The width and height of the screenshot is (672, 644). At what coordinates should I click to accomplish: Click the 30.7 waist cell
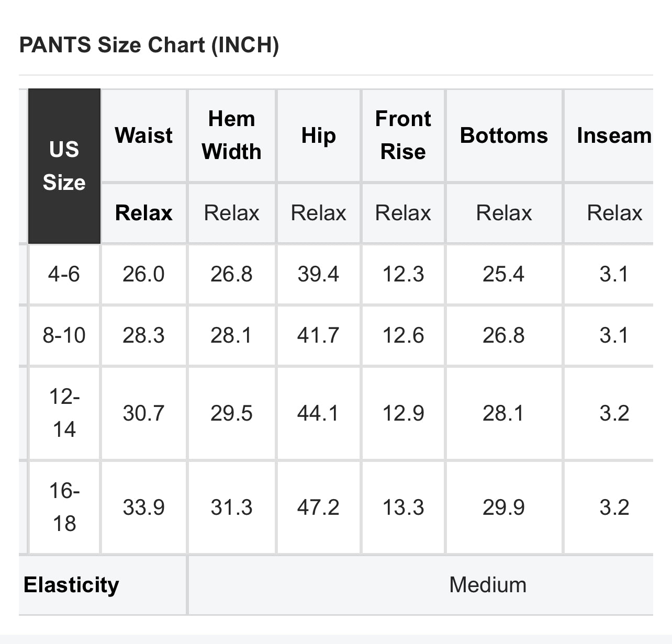(x=143, y=413)
